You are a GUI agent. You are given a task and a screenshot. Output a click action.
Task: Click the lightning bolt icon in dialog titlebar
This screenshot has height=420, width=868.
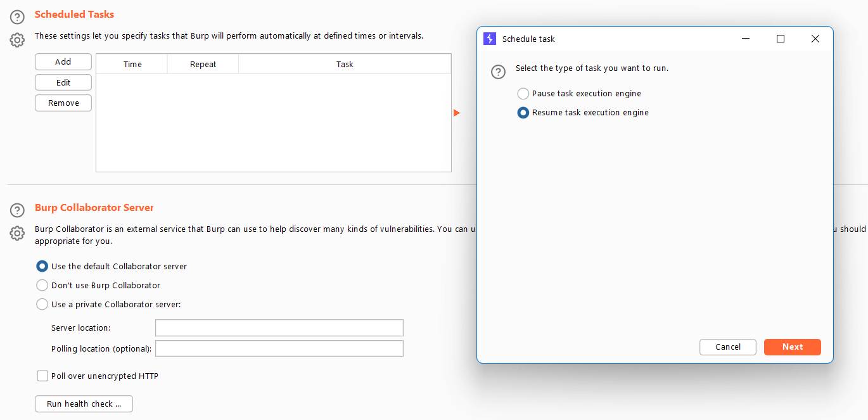[x=489, y=39]
